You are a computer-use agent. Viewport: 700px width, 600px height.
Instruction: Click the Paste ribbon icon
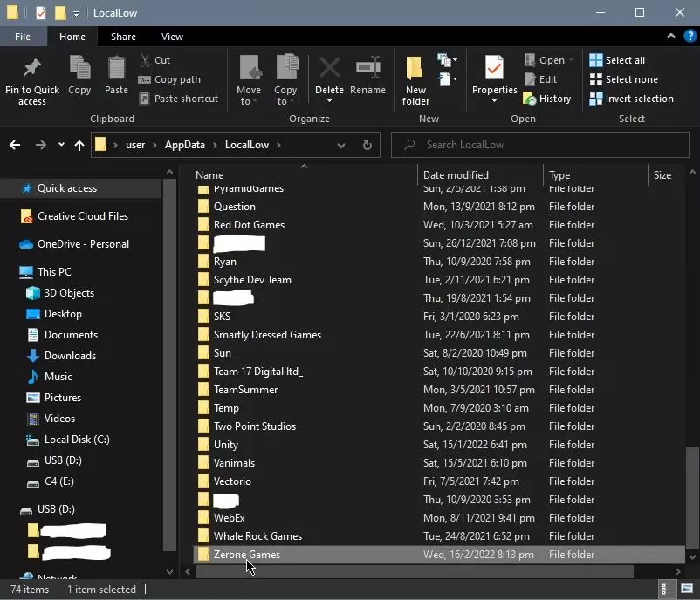[x=116, y=69]
